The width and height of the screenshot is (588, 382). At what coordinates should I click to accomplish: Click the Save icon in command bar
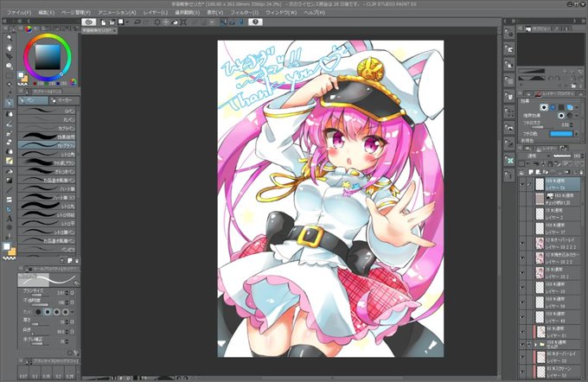(121, 22)
